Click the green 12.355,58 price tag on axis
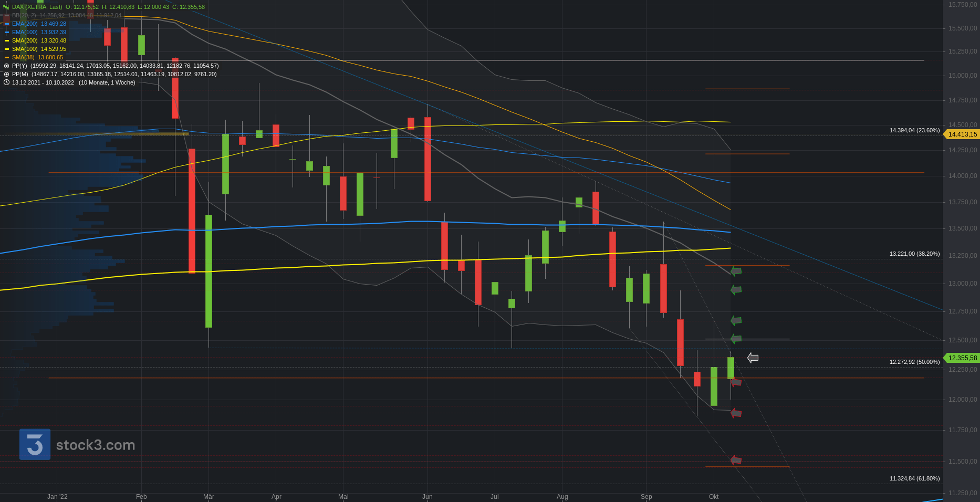The width and height of the screenshot is (980, 502). tap(962, 358)
